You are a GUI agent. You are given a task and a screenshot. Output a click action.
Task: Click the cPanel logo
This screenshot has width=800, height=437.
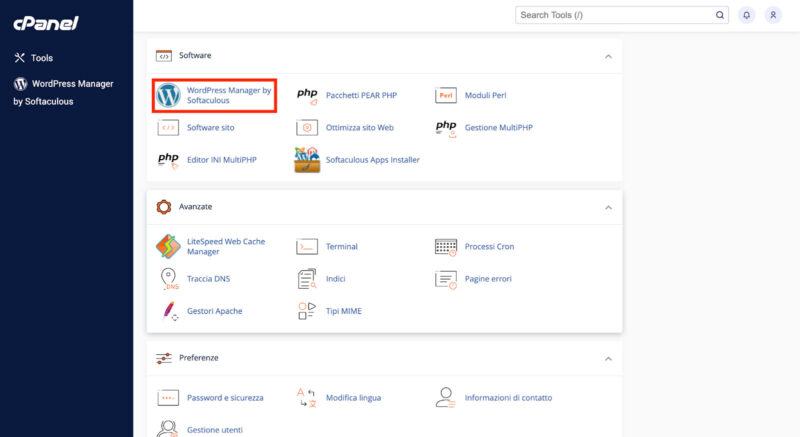coord(46,23)
